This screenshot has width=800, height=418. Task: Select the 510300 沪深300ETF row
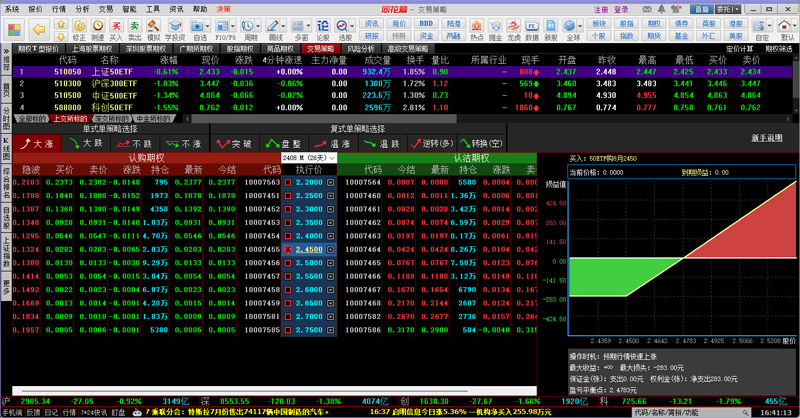(404, 84)
